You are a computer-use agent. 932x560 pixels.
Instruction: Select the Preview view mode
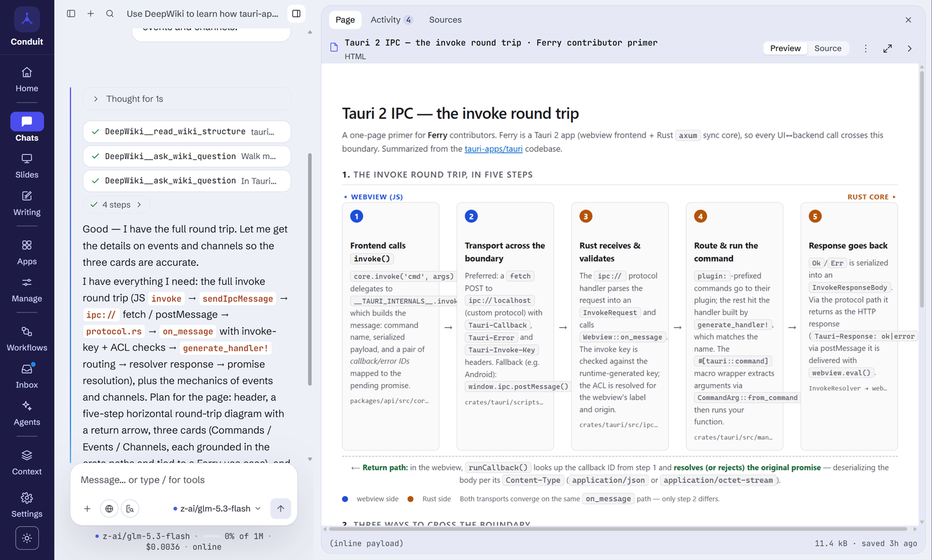click(x=785, y=48)
